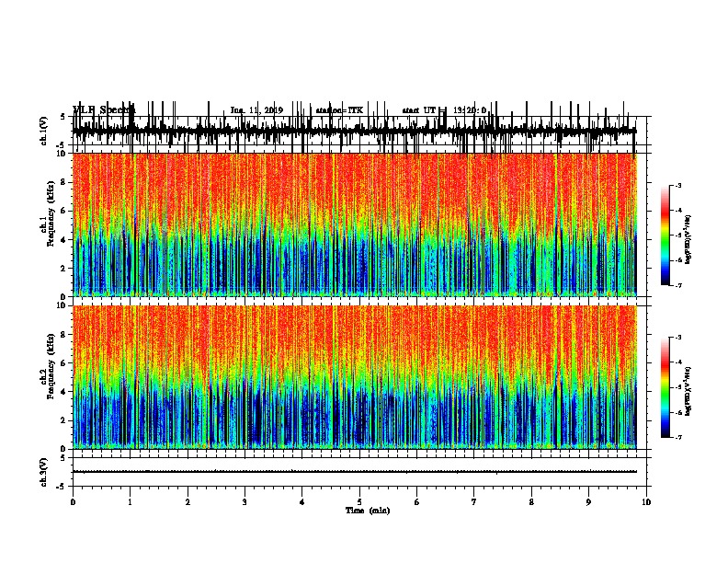Select the 'station=ITK' header text
Image resolution: width=728 pixels, height=563 pixels.
pos(339,110)
